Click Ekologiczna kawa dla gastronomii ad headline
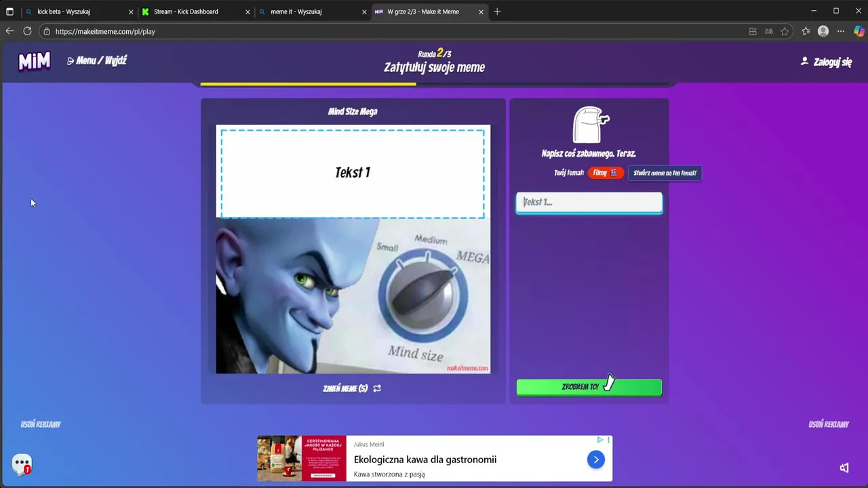The image size is (868, 488). [x=425, y=460]
